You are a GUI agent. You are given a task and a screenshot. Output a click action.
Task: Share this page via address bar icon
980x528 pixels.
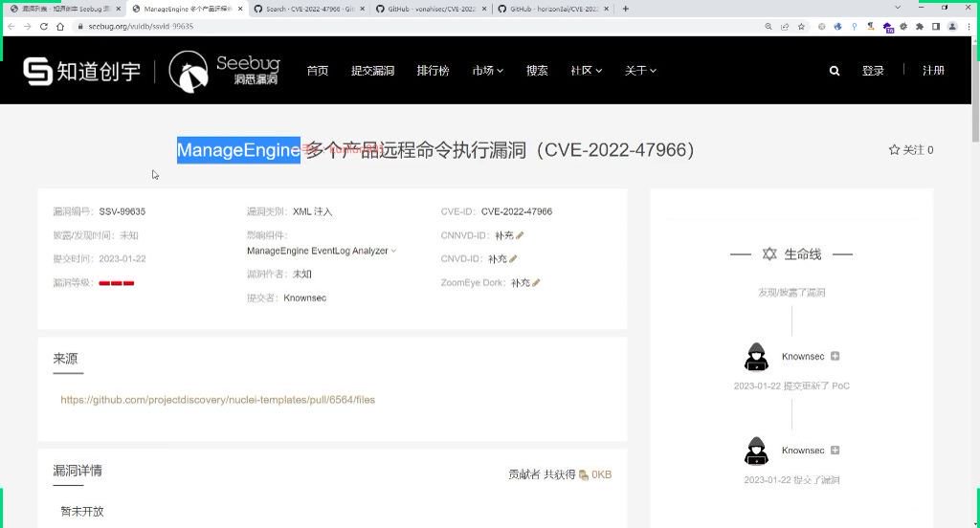(785, 26)
